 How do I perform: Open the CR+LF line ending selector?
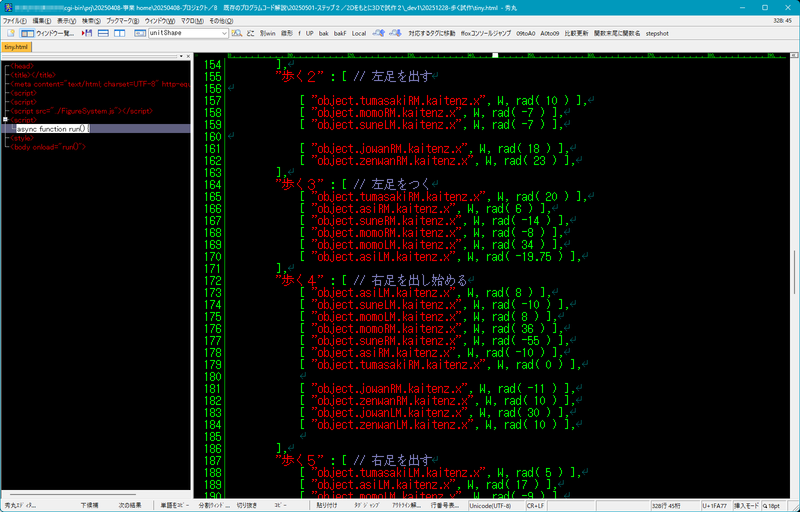point(535,506)
